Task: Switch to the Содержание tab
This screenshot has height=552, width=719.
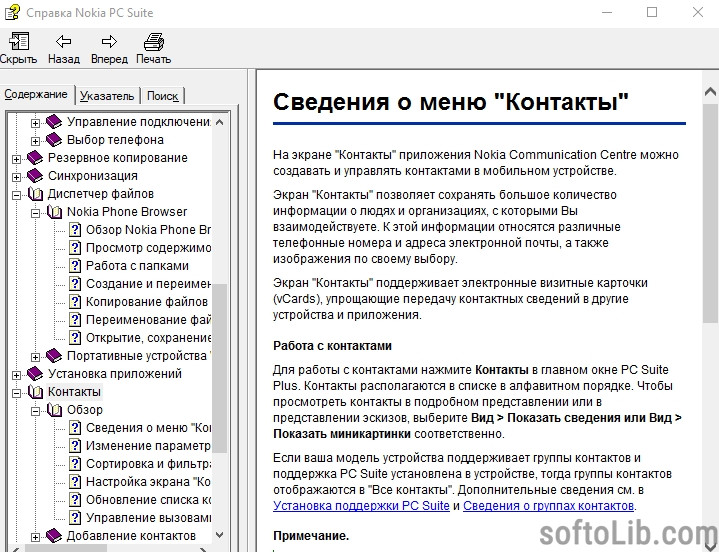Action: click(36, 94)
